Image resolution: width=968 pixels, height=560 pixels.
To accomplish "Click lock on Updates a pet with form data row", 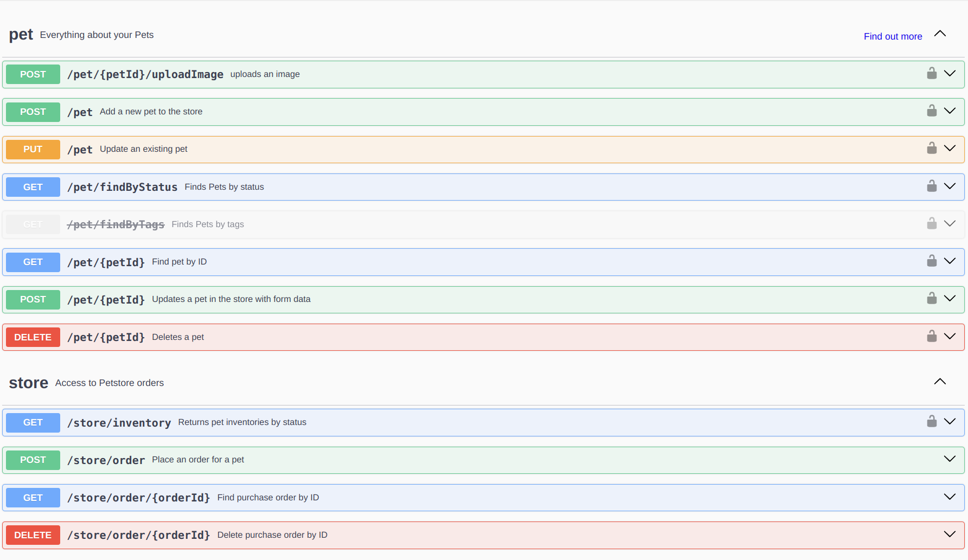I will (x=932, y=298).
